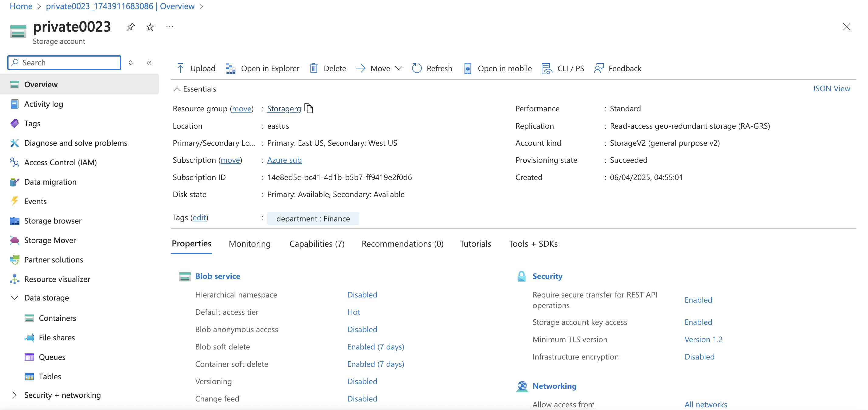Switch to the Recommendations (0) tab
The image size is (868, 410).
coord(402,244)
